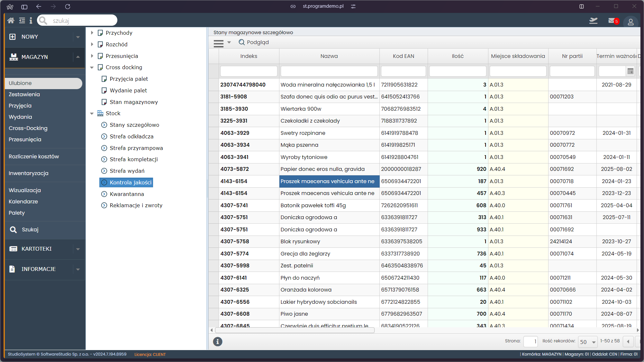Click the Podgląd button in toolbar
Screen dimensions: 644x362
[x=255, y=42]
